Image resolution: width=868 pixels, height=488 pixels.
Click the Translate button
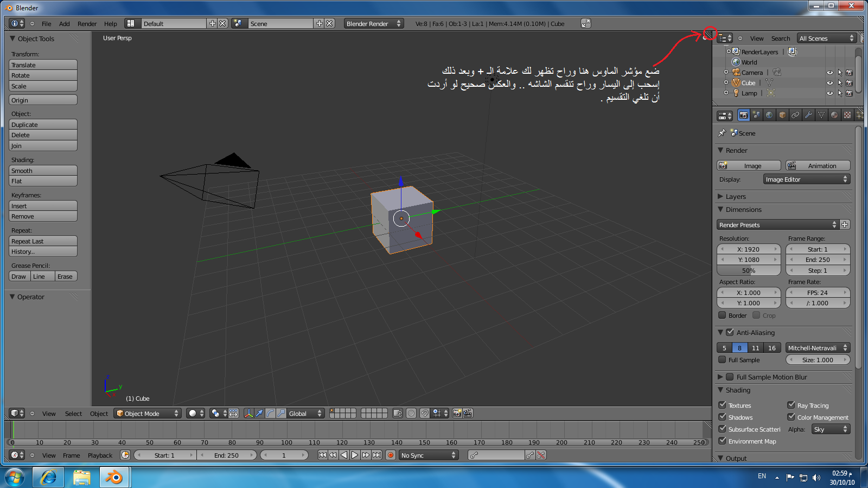[43, 65]
